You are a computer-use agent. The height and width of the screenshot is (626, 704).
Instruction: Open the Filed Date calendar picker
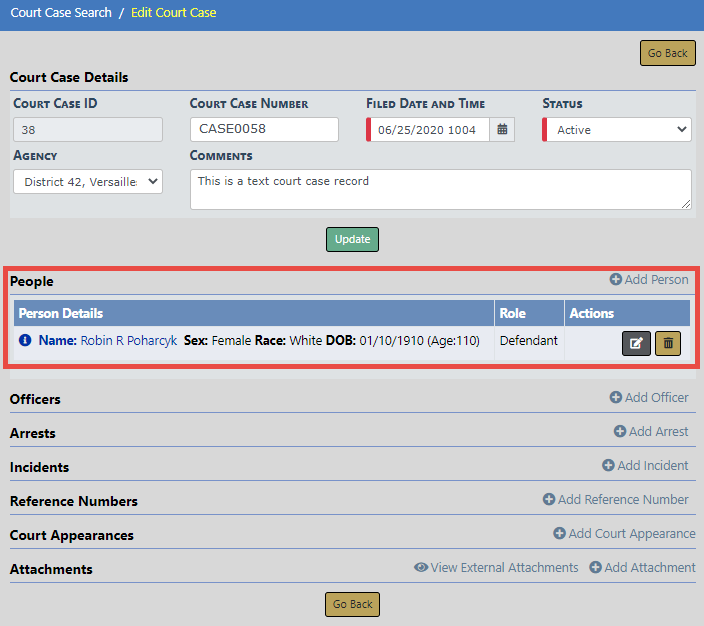(x=503, y=130)
